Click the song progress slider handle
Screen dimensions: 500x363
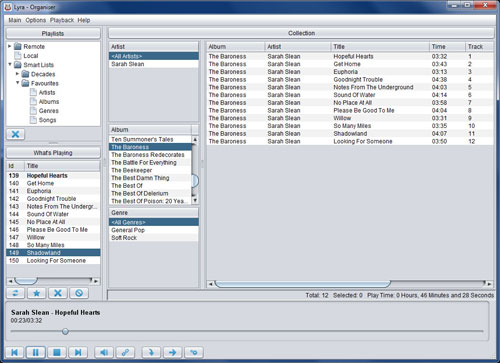tap(65, 331)
